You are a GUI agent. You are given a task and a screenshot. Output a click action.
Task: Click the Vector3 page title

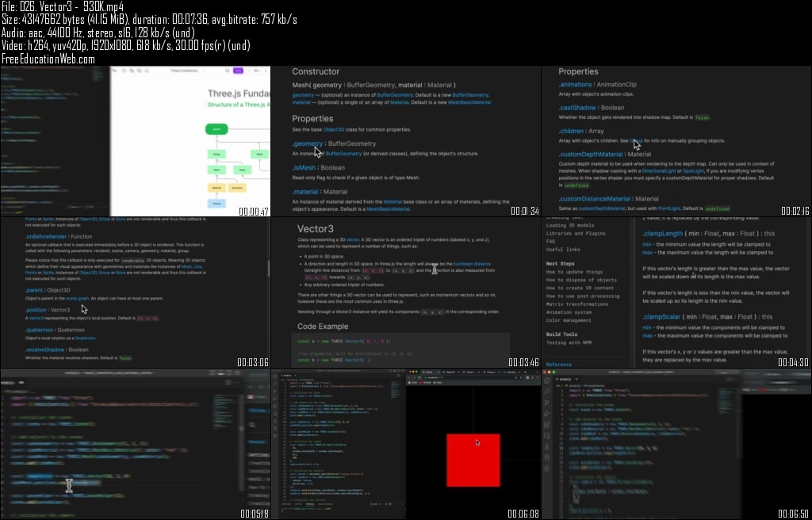tap(316, 228)
